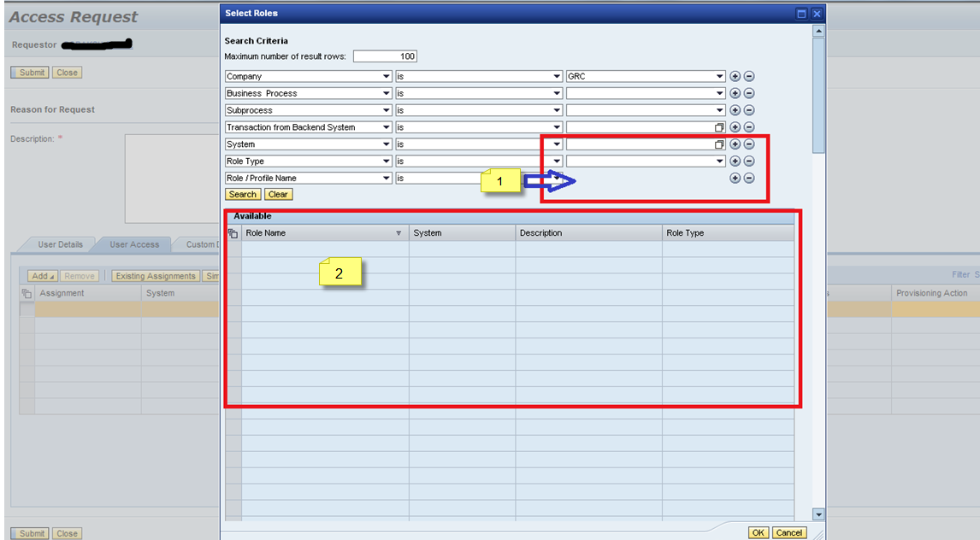This screenshot has height=540, width=980.
Task: Click the dialog vertical scrollbar thumb
Action: [x=818, y=95]
